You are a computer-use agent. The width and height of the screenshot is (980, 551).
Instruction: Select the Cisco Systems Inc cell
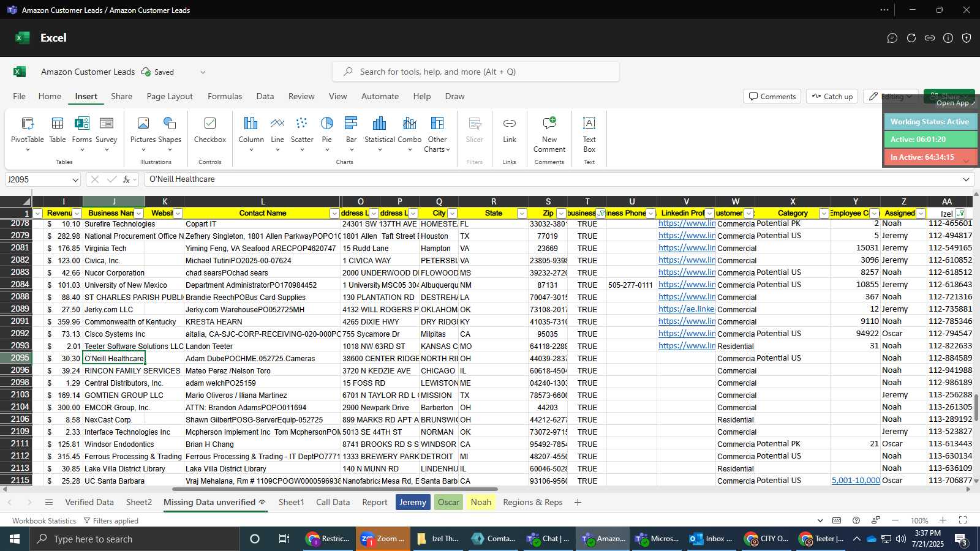click(114, 334)
